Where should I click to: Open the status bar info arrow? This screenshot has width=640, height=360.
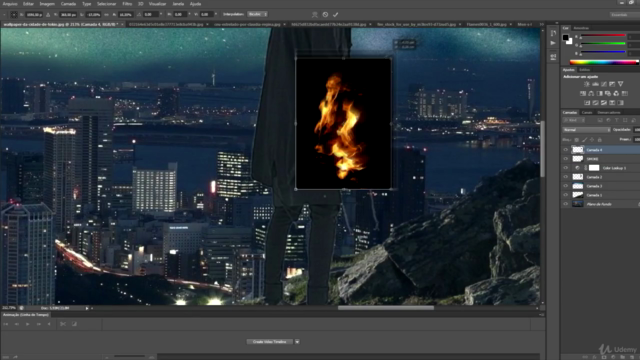(x=87, y=308)
